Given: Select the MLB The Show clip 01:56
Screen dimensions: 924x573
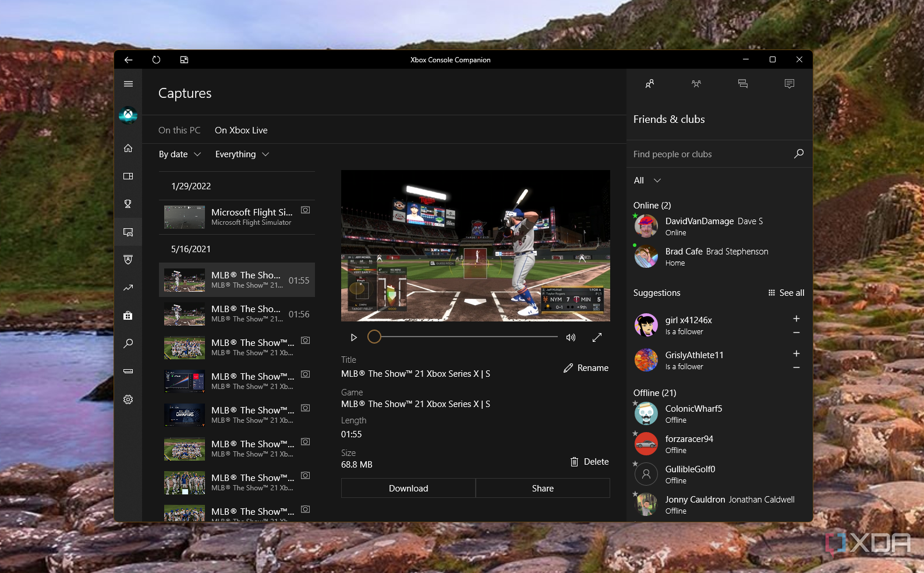Looking at the screenshot, I should (237, 314).
